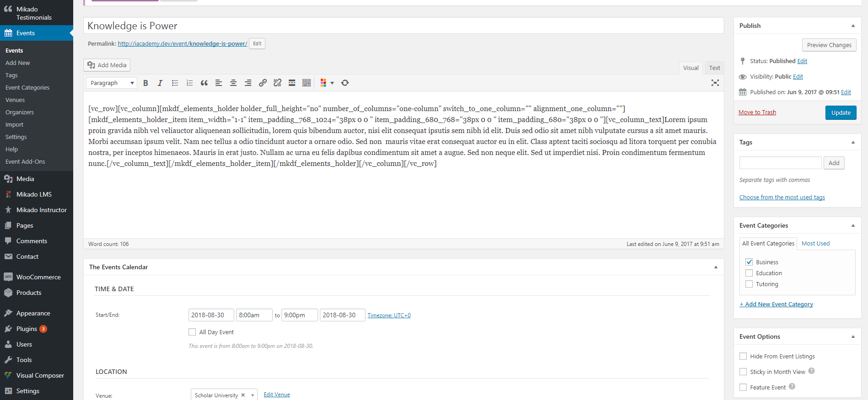The width and height of the screenshot is (868, 400).
Task: Open WooCommerce in the sidebar
Action: [37, 277]
